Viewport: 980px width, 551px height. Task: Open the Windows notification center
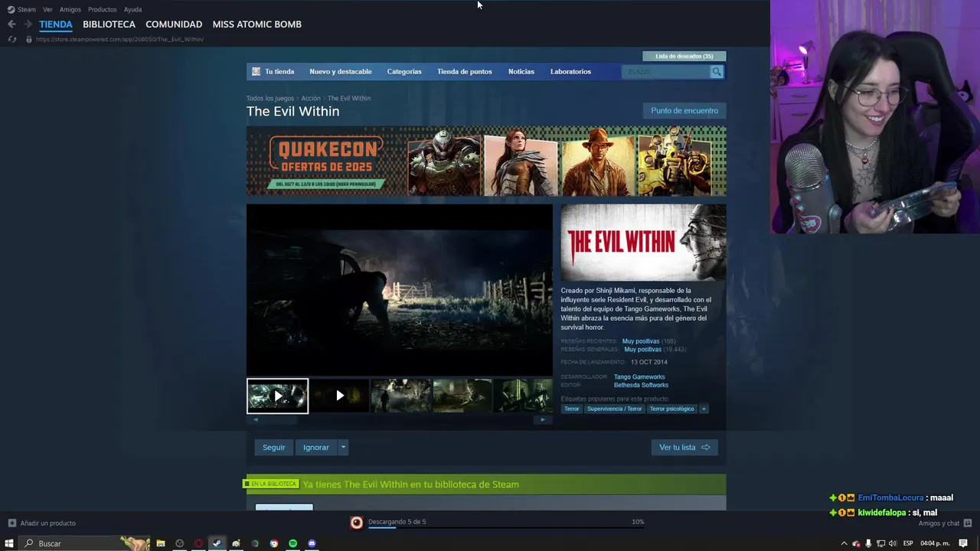tap(963, 543)
